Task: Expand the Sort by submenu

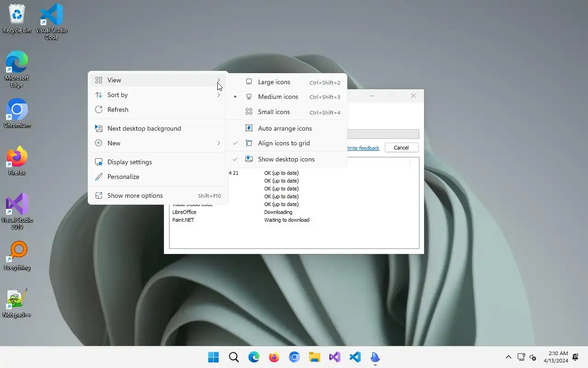Action: tap(158, 95)
